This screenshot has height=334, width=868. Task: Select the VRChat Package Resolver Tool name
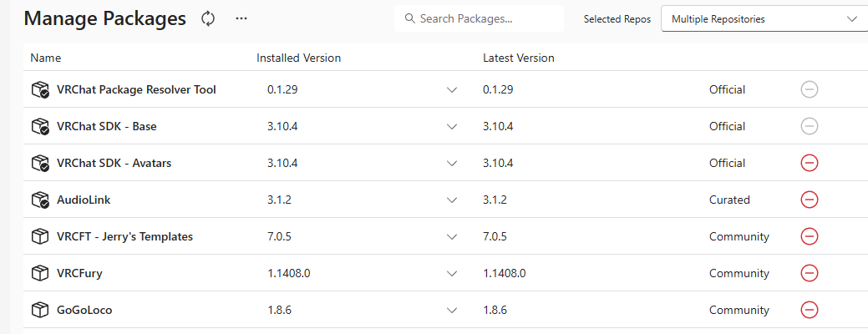137,89
